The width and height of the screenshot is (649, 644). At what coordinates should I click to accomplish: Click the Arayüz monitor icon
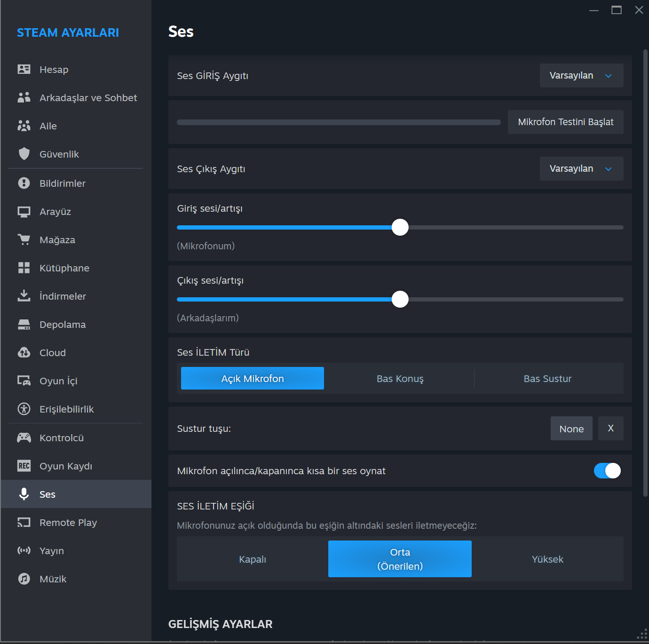24,212
